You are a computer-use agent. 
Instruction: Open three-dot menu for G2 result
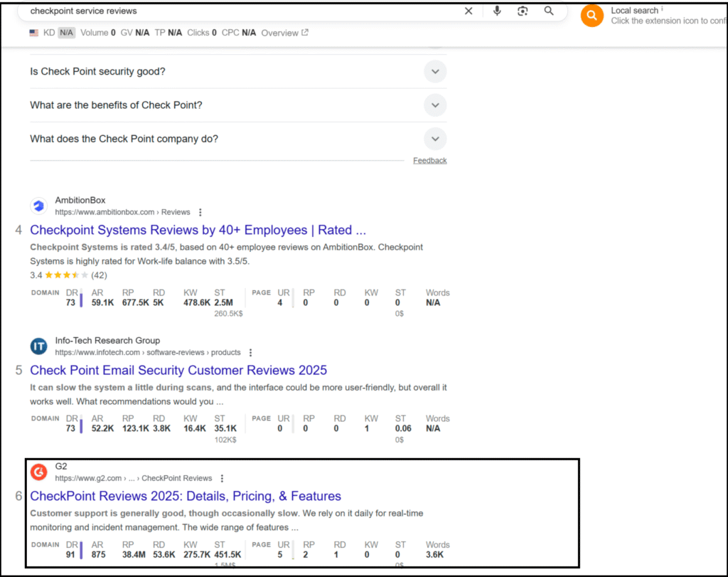(x=223, y=478)
